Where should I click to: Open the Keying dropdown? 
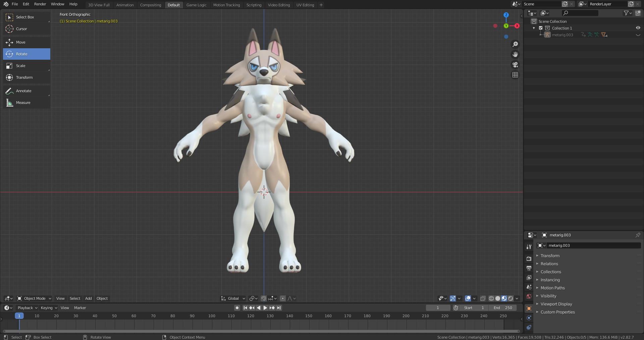pos(49,308)
